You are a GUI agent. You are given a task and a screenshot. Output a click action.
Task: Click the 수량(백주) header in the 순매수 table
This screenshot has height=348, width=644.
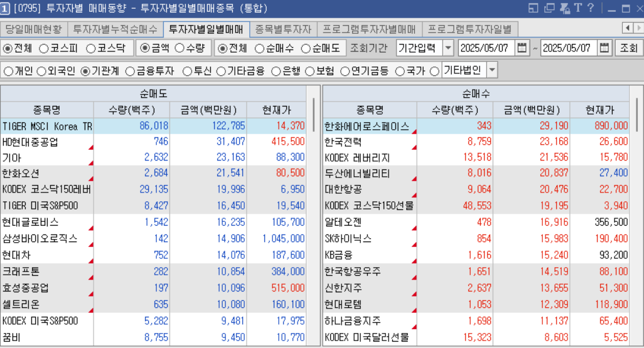tap(455, 110)
